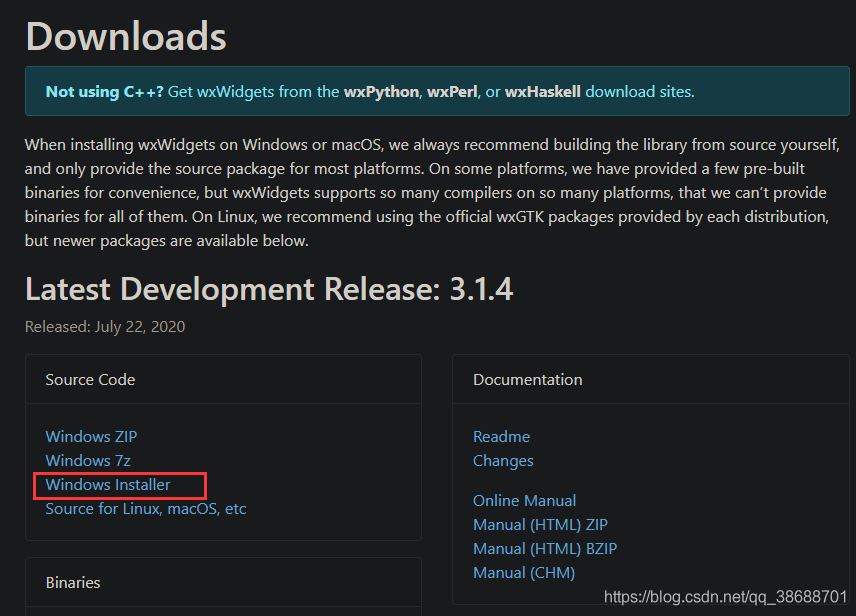Screen dimensions: 856x616
Task: Open Source for Linux, macOS, etc link
Action: tap(146, 508)
